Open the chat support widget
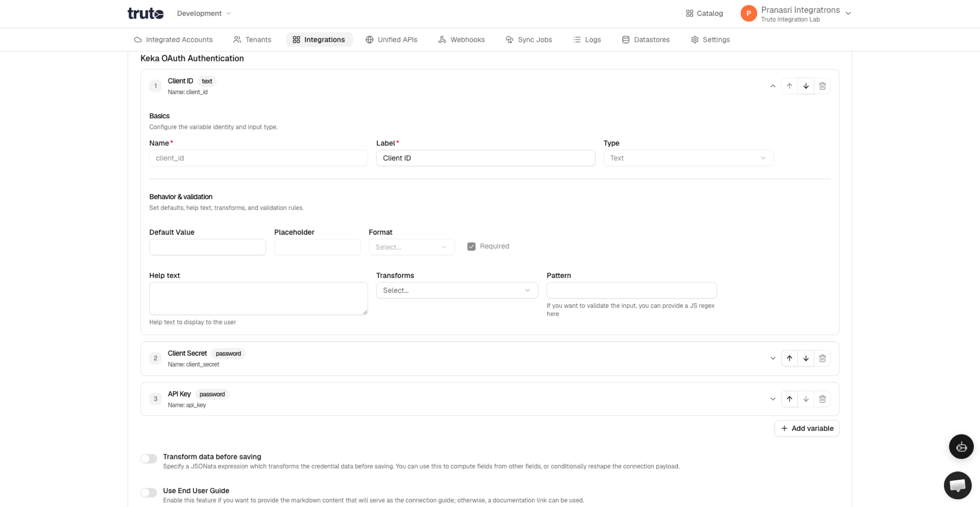The height and width of the screenshot is (507, 980). [x=958, y=486]
